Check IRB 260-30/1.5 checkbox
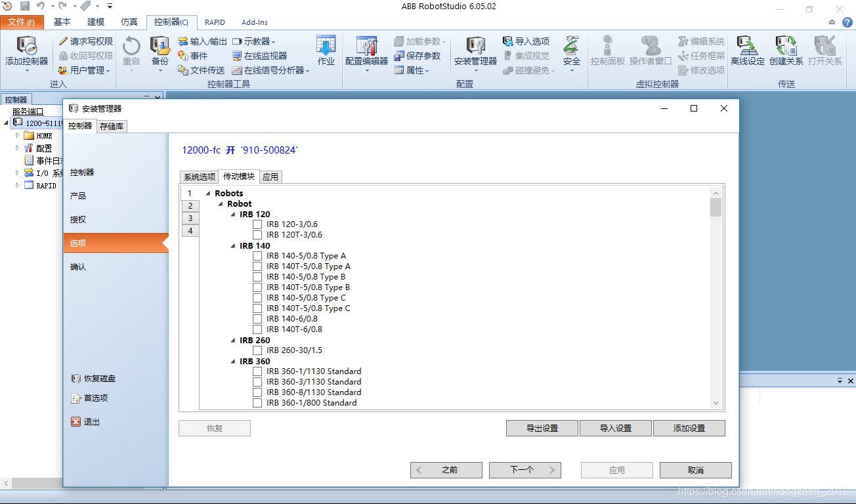 [x=257, y=350]
